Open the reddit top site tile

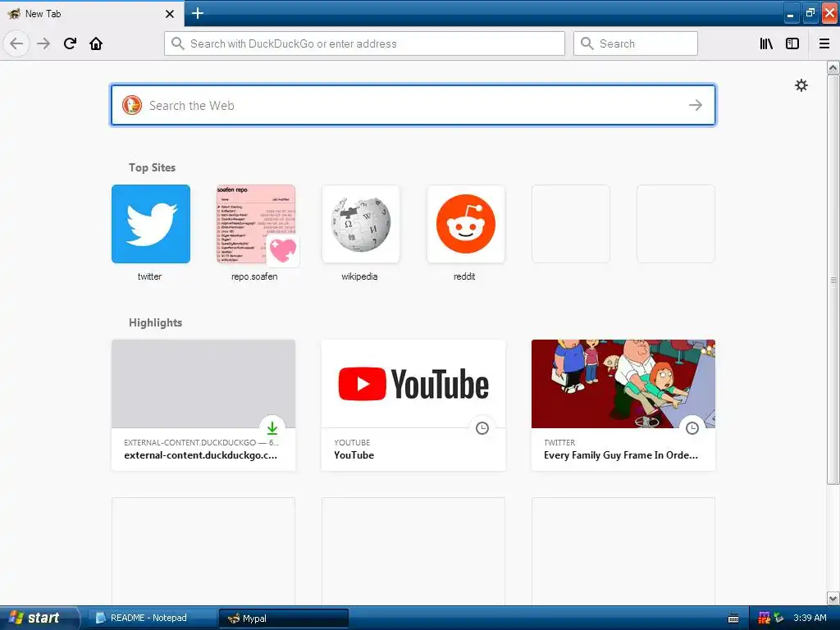pyautogui.click(x=466, y=224)
